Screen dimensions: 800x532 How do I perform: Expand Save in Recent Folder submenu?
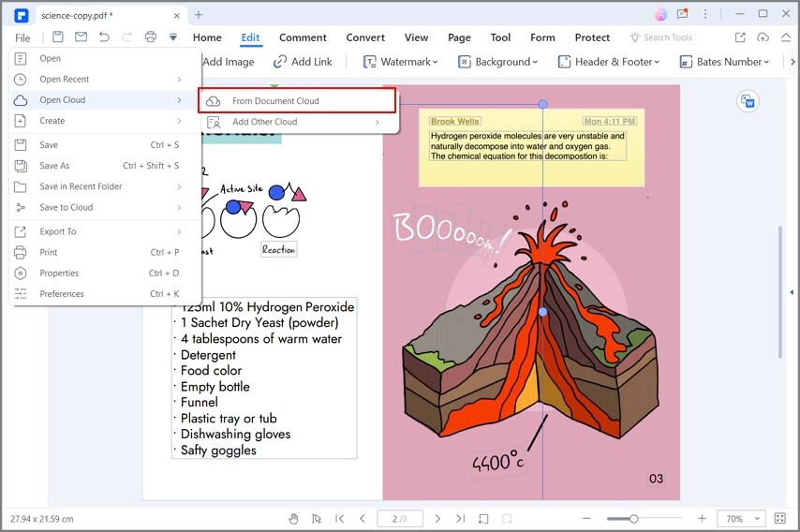106,186
